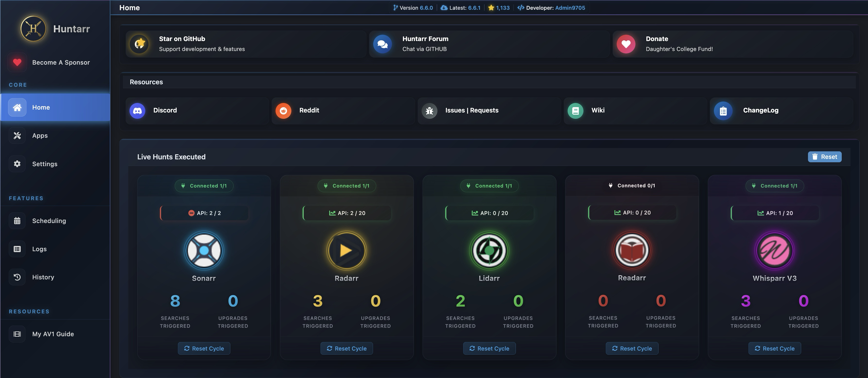Open the Home menu item

point(55,107)
